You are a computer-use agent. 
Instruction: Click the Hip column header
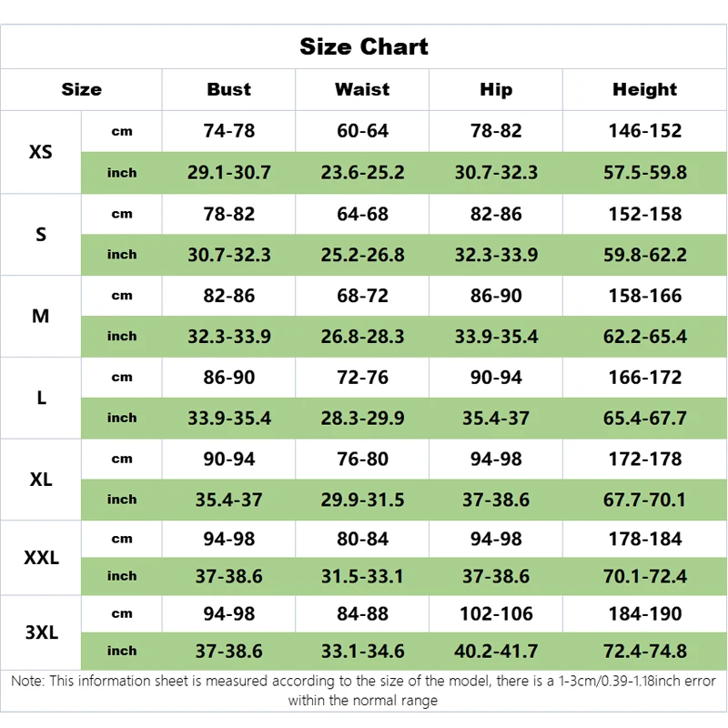point(496,89)
